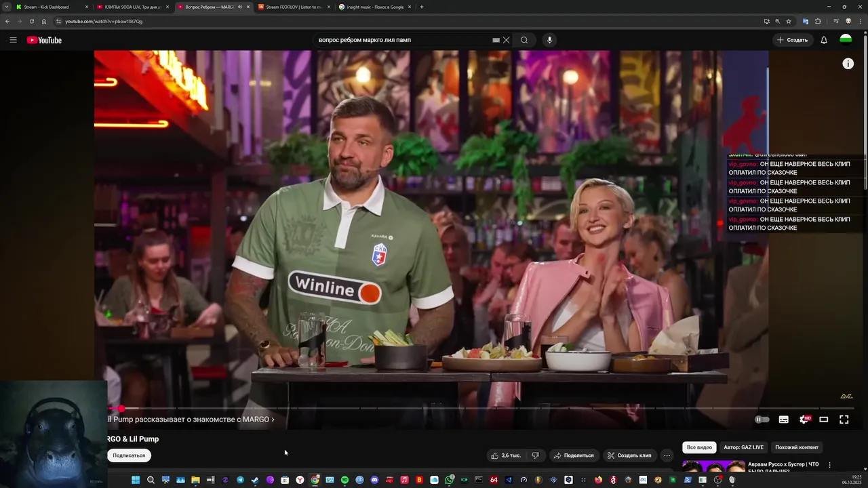Open browser home page
Image resolution: width=868 pixels, height=488 pixels.
click(44, 21)
